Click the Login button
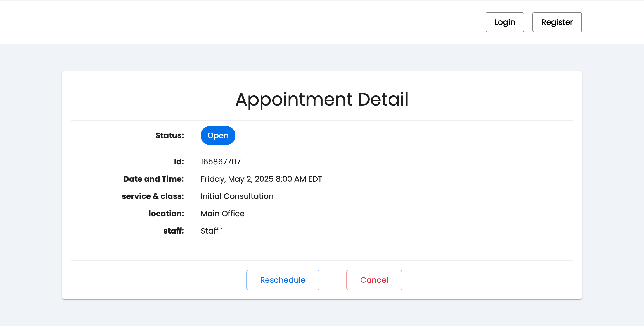644x326 pixels. [505, 22]
